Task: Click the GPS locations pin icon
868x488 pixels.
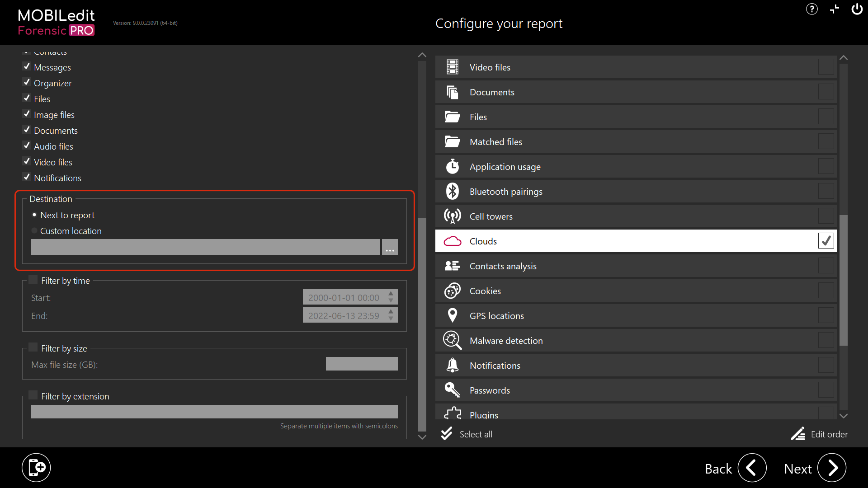Action: click(453, 315)
